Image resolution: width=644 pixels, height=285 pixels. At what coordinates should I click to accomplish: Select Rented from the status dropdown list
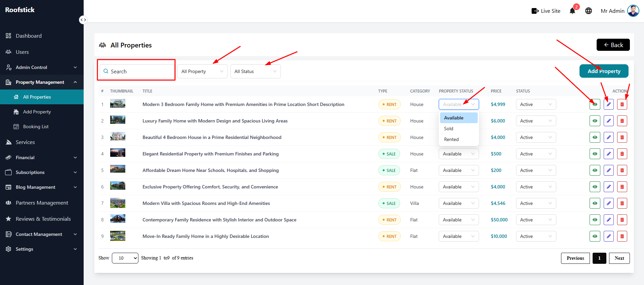pyautogui.click(x=459, y=139)
